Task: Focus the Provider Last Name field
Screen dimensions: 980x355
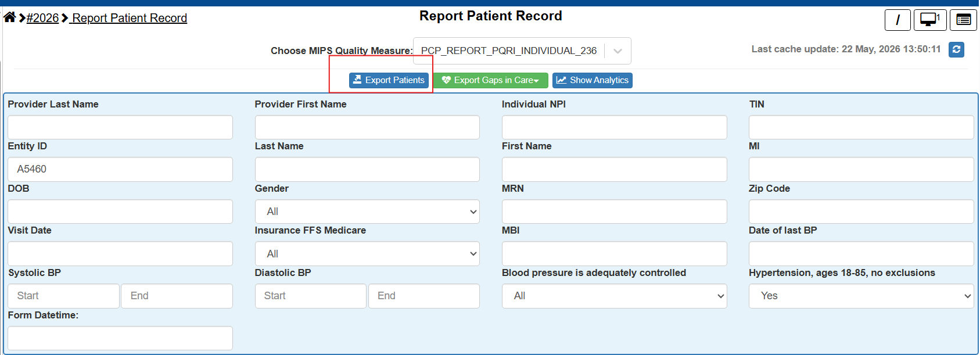Action: (x=120, y=127)
